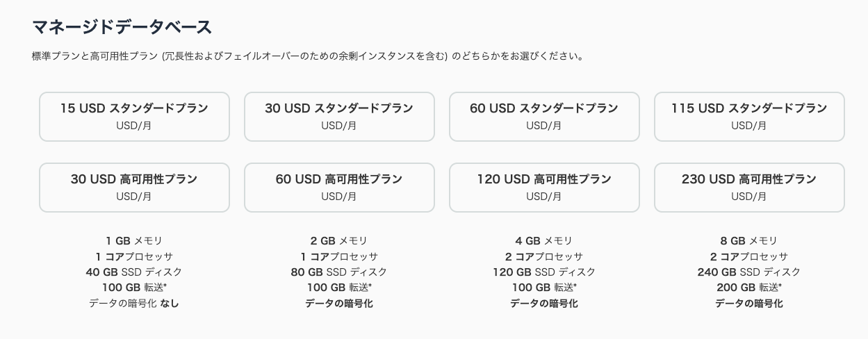Pick the 60 USD スタンダードプラン card
The image size is (868, 339).
point(544,117)
